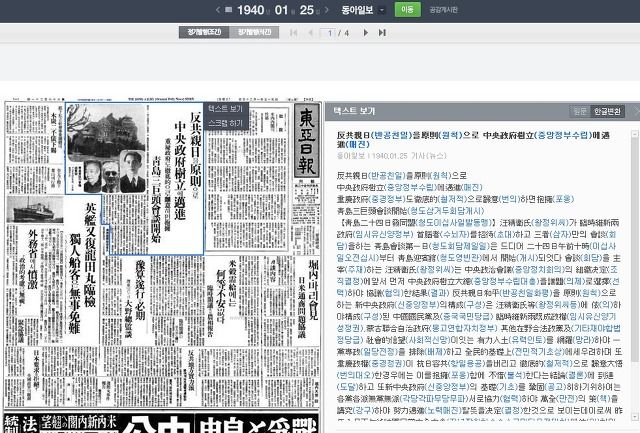Jump to the last page icon
The height and width of the screenshot is (433, 640).
pos(382,33)
